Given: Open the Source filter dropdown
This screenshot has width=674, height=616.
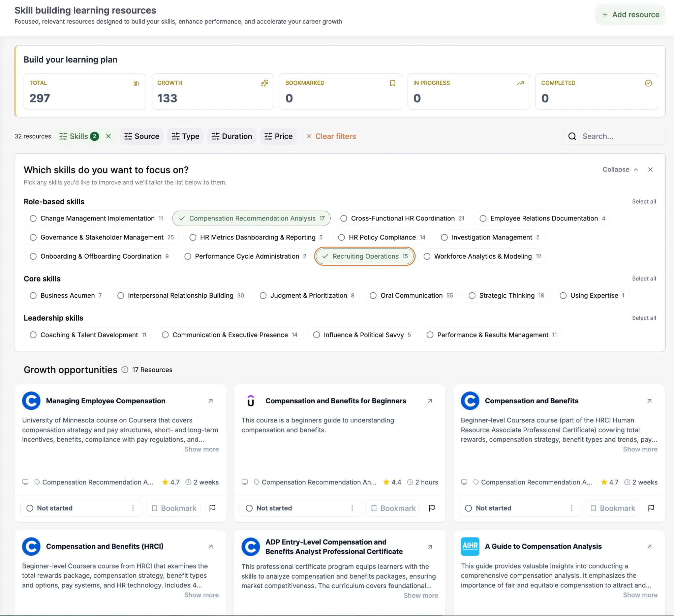Looking at the screenshot, I should pos(142,136).
